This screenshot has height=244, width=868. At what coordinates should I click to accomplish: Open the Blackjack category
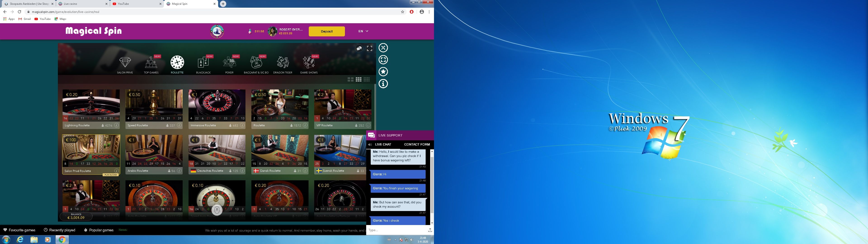203,65
